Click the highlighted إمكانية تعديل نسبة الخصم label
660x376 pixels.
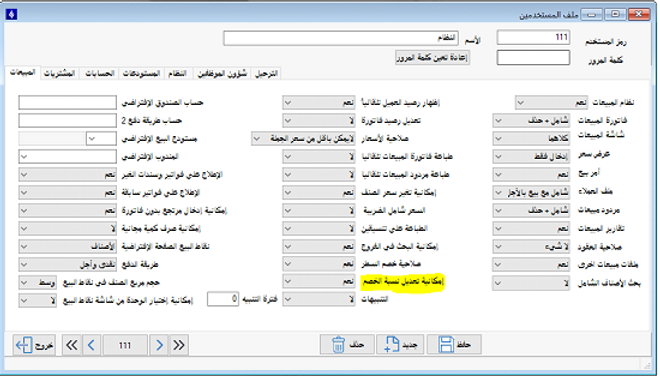click(403, 282)
